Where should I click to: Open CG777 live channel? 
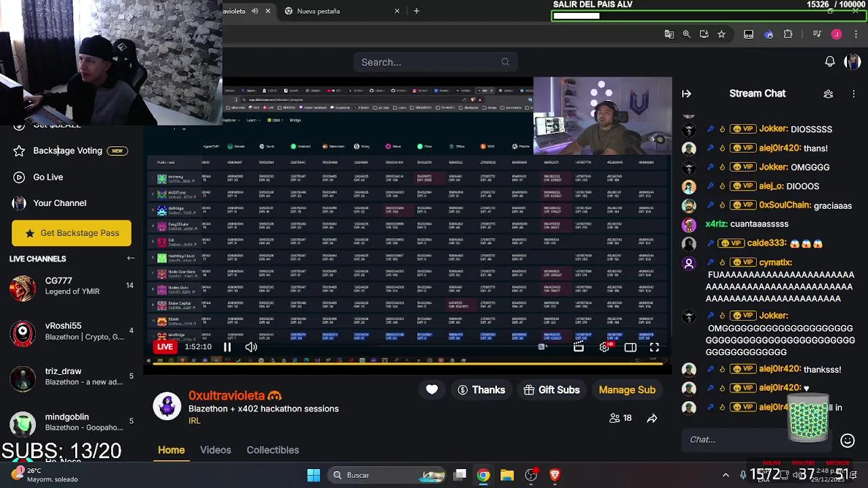click(x=71, y=286)
